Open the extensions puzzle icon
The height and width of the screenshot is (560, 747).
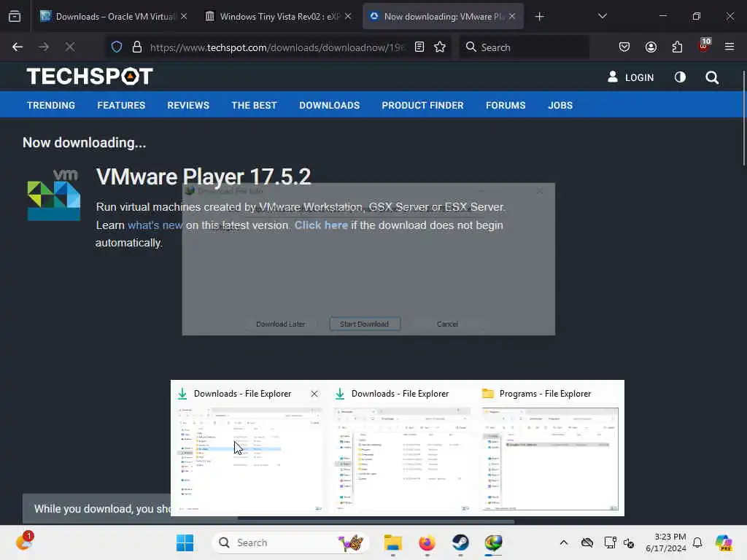[x=677, y=47]
